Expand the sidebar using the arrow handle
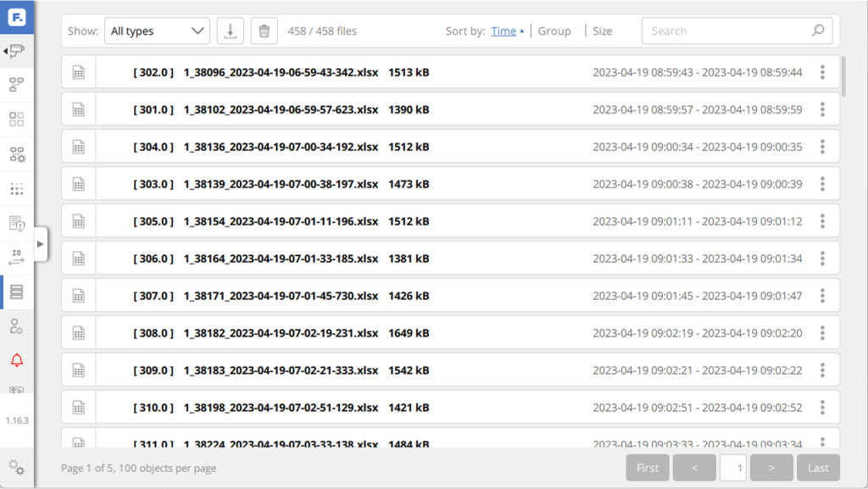Image resolution: width=868 pixels, height=489 pixels. [40, 244]
